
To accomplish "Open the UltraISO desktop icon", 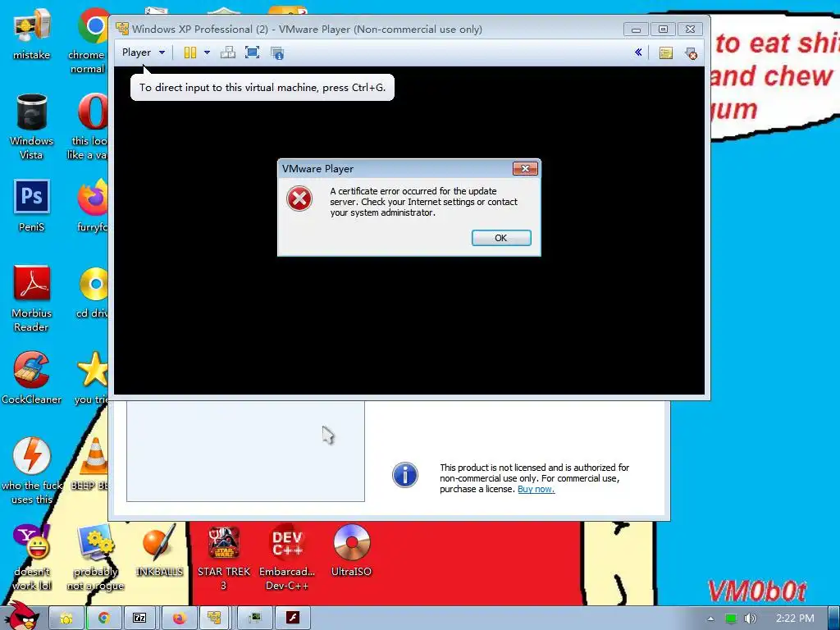I will point(351,550).
